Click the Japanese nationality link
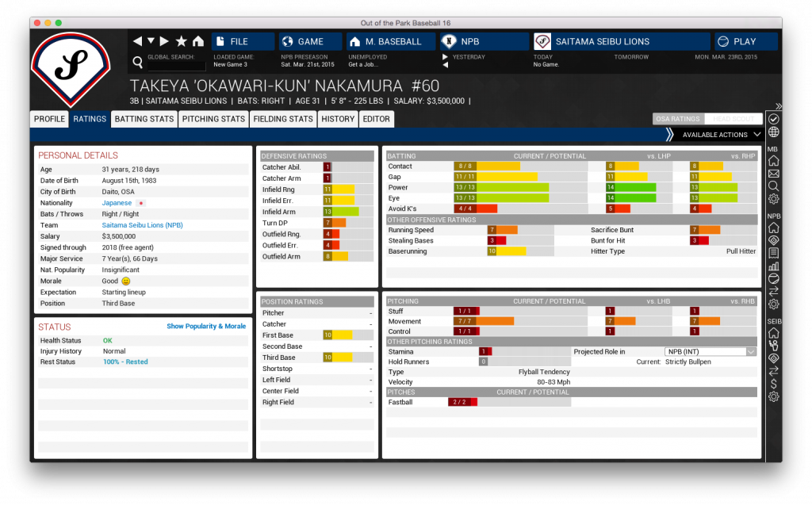812x505 pixels. point(117,203)
